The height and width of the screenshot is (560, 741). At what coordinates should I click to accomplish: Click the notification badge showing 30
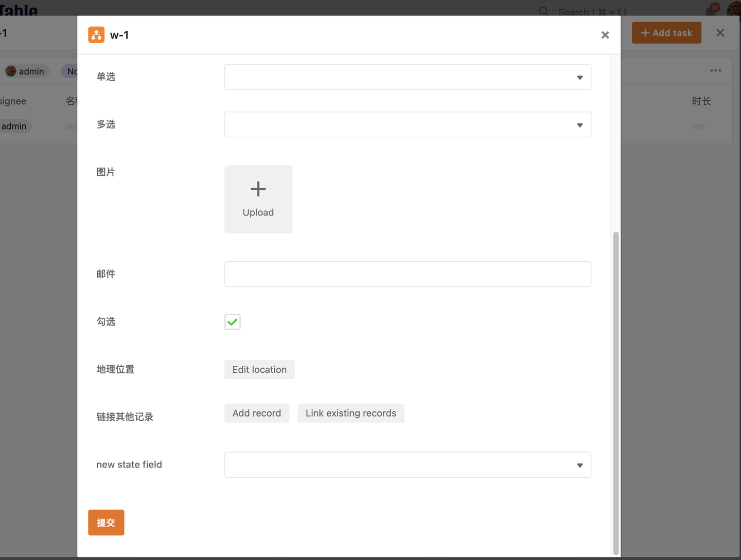click(714, 8)
